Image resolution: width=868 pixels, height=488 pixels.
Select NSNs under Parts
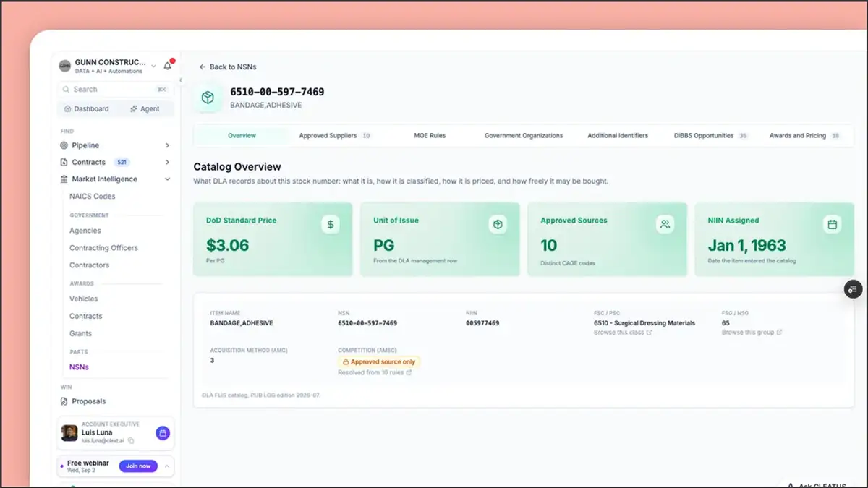coord(79,367)
